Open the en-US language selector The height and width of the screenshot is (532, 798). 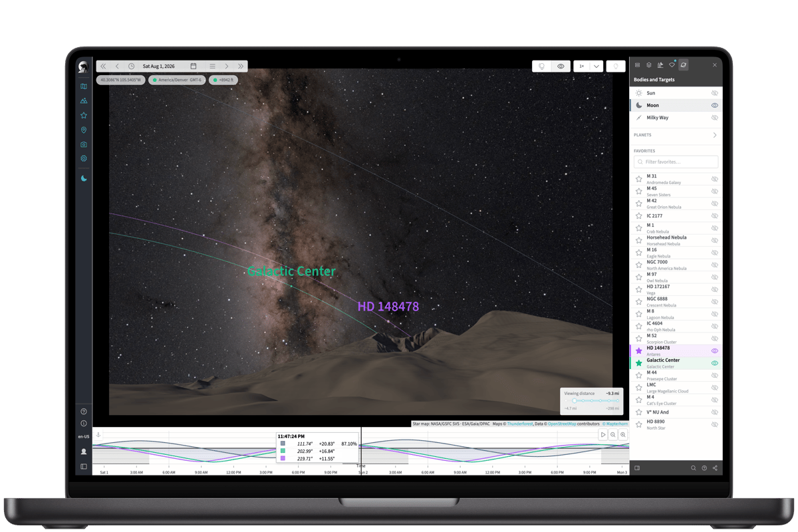pos(84,437)
